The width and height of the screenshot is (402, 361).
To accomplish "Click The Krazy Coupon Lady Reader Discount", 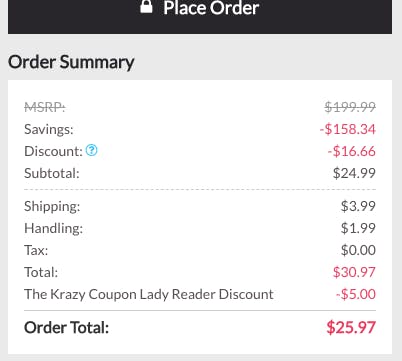I will (x=149, y=294).
